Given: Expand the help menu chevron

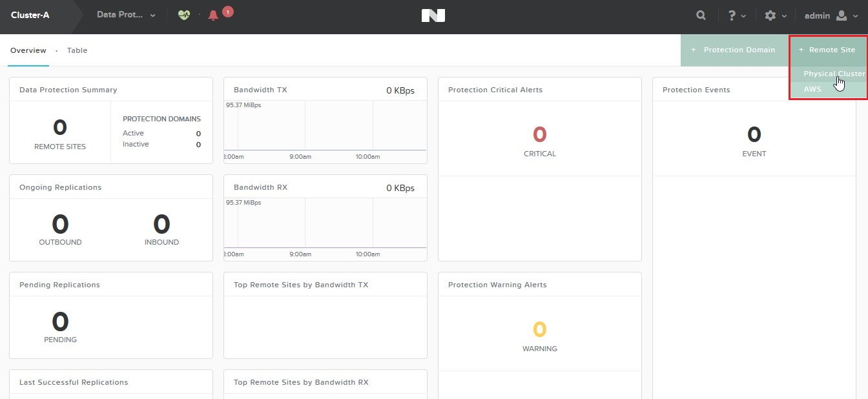Looking at the screenshot, I should tap(744, 16).
